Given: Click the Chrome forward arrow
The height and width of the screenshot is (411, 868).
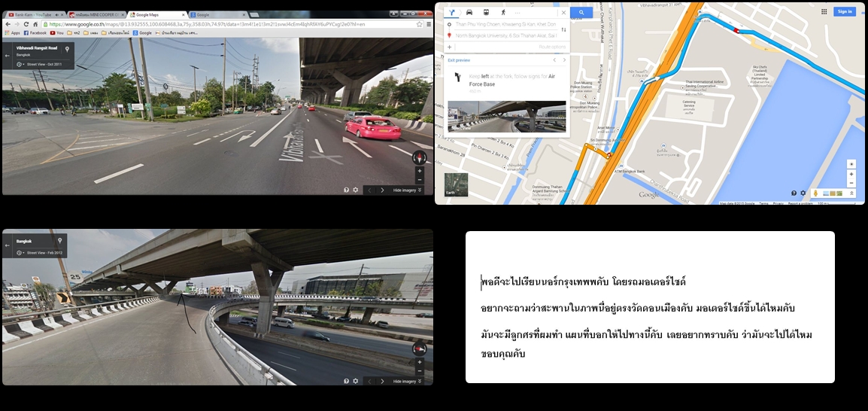Looking at the screenshot, I should [17, 24].
